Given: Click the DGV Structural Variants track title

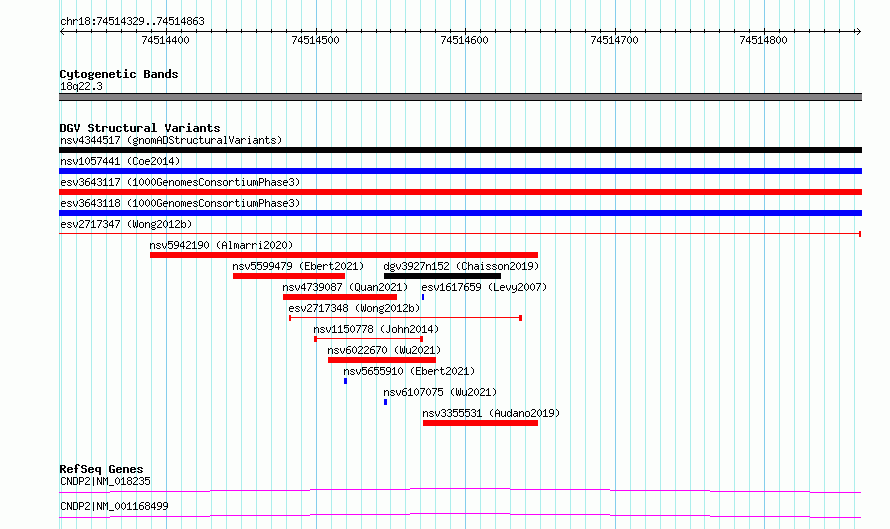Looking at the screenshot, I should 140,128.
